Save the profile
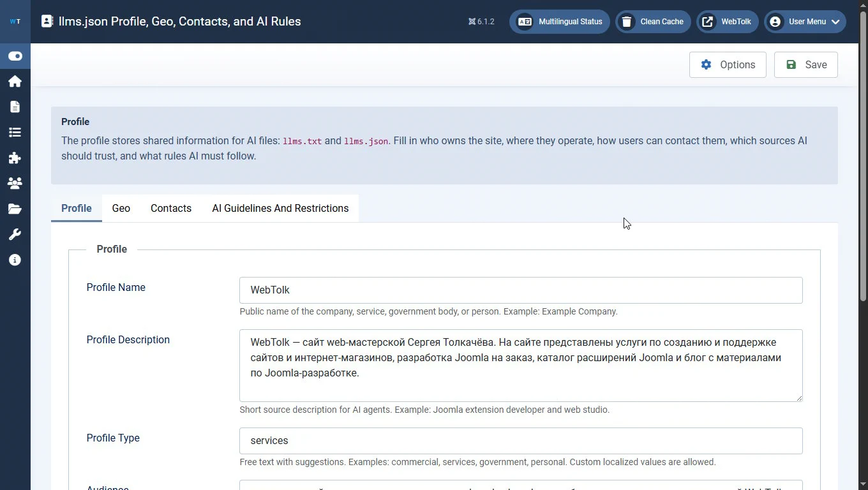The width and height of the screenshot is (868, 490). click(x=806, y=64)
